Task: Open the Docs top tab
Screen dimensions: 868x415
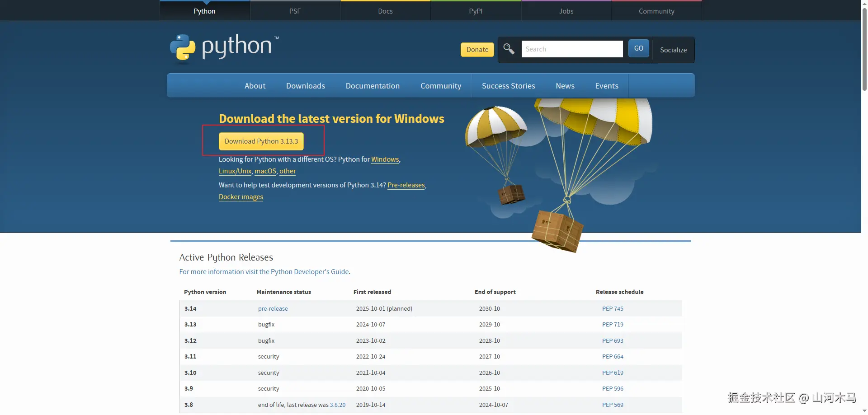Action: (x=385, y=11)
